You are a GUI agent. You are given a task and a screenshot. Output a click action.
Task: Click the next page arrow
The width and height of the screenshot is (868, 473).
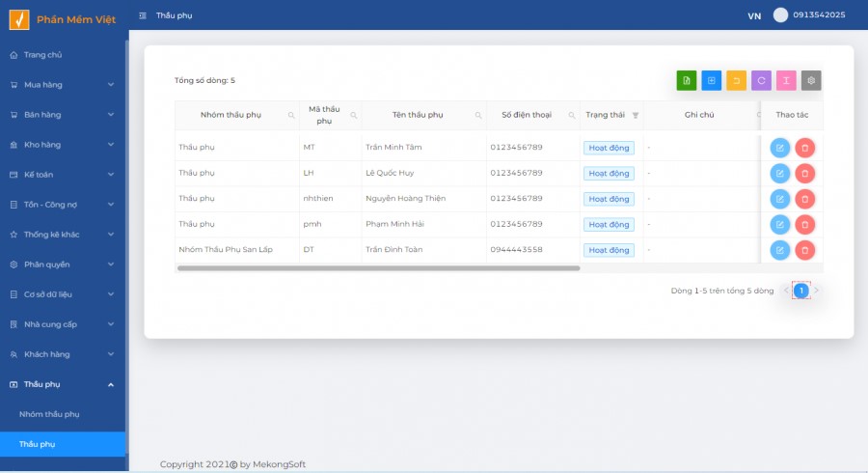817,291
